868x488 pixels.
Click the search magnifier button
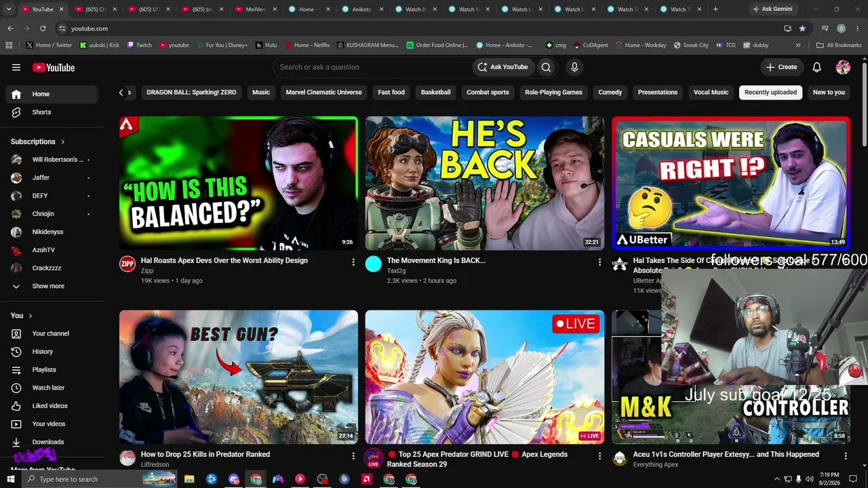[546, 67]
